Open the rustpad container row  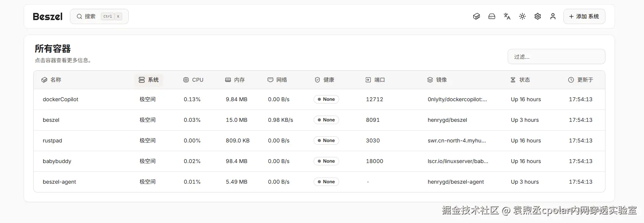tap(319, 141)
